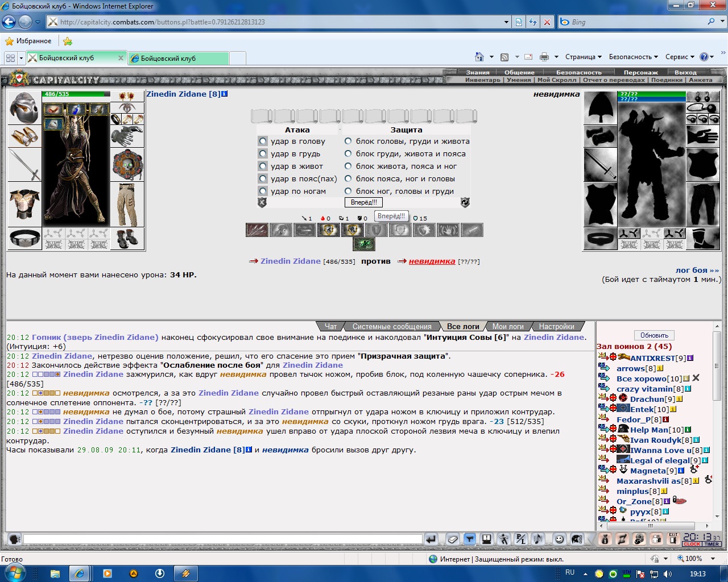Click the grey X shield icon
The image size is (728, 582).
[x=262, y=202]
